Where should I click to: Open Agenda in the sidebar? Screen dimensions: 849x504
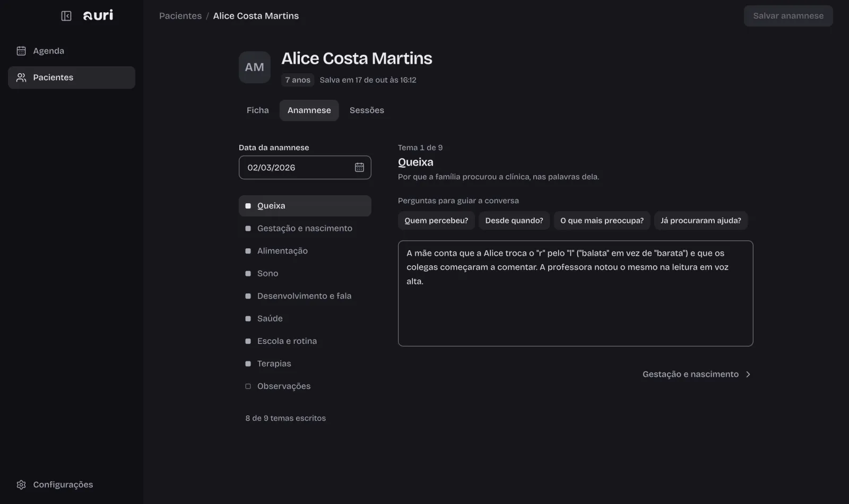tap(72, 51)
